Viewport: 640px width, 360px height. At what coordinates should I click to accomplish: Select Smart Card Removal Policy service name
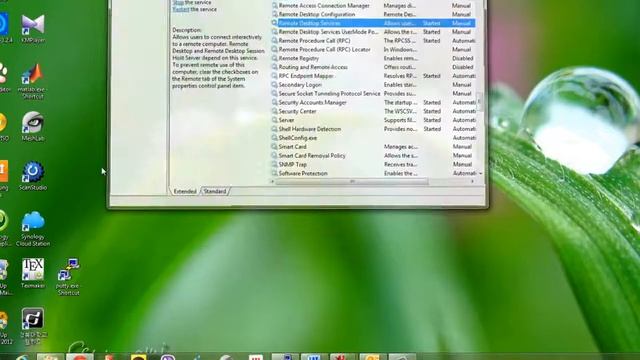(x=312, y=156)
